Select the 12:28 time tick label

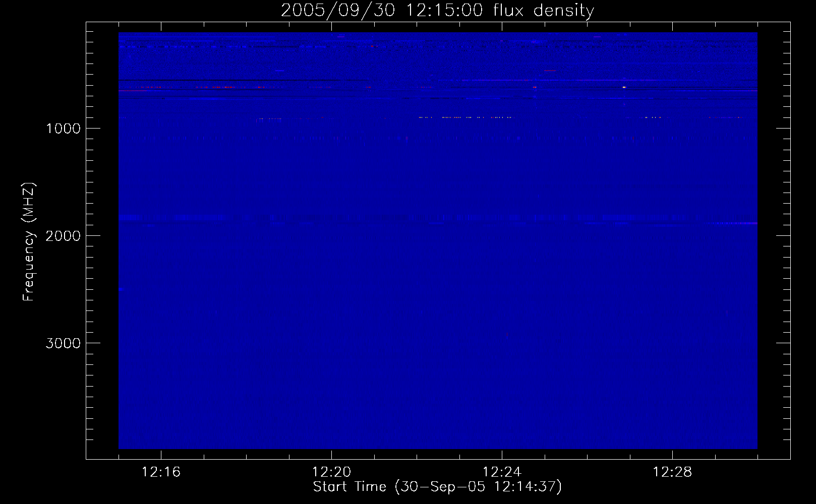tap(672, 472)
